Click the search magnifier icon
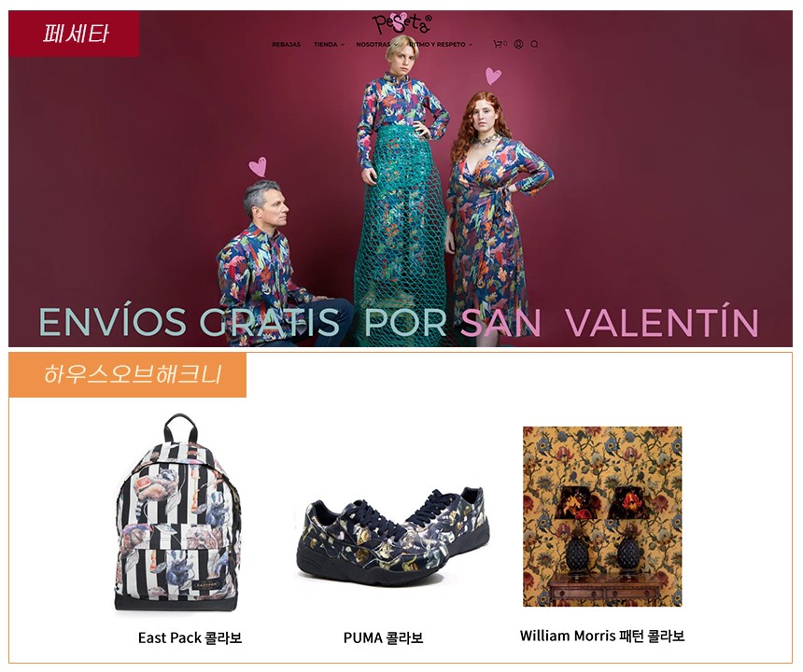 [x=534, y=45]
